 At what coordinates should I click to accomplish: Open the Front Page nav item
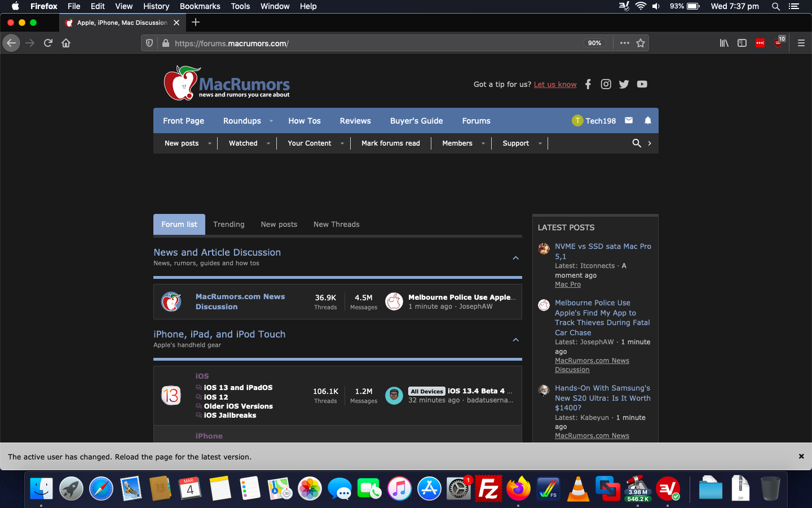point(184,121)
